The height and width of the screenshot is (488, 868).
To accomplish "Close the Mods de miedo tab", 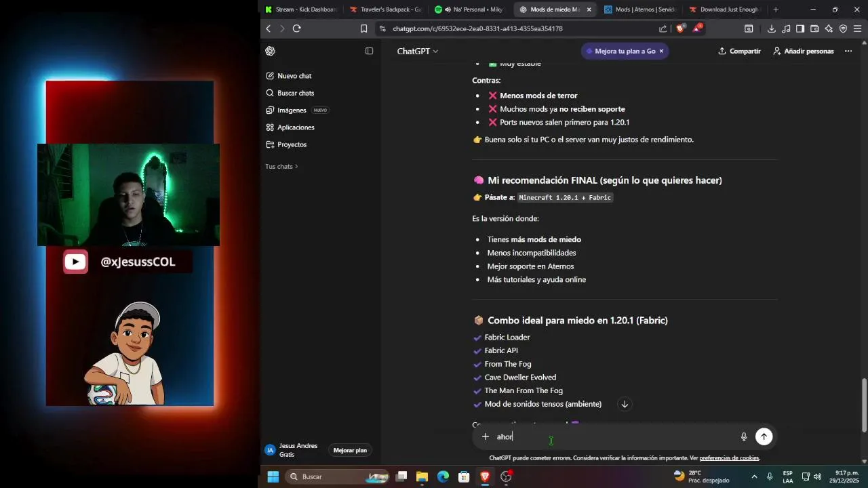I will tap(589, 9).
